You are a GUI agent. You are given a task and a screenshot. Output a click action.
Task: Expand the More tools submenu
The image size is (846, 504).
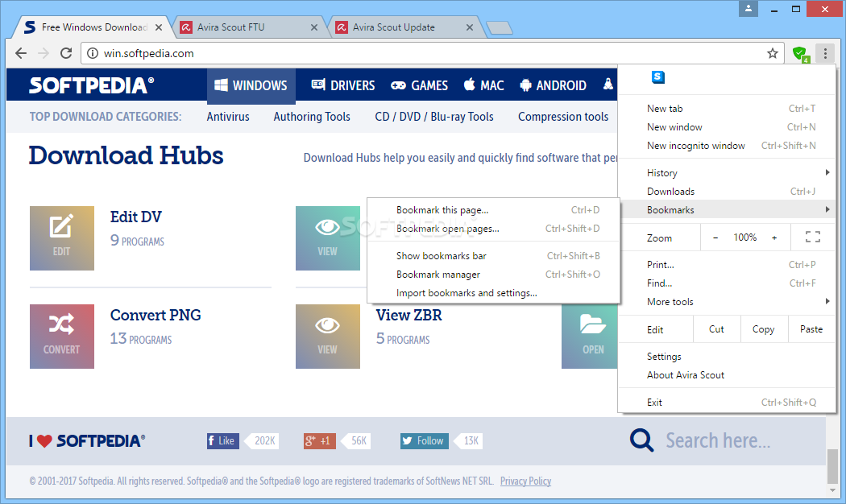coord(727,302)
